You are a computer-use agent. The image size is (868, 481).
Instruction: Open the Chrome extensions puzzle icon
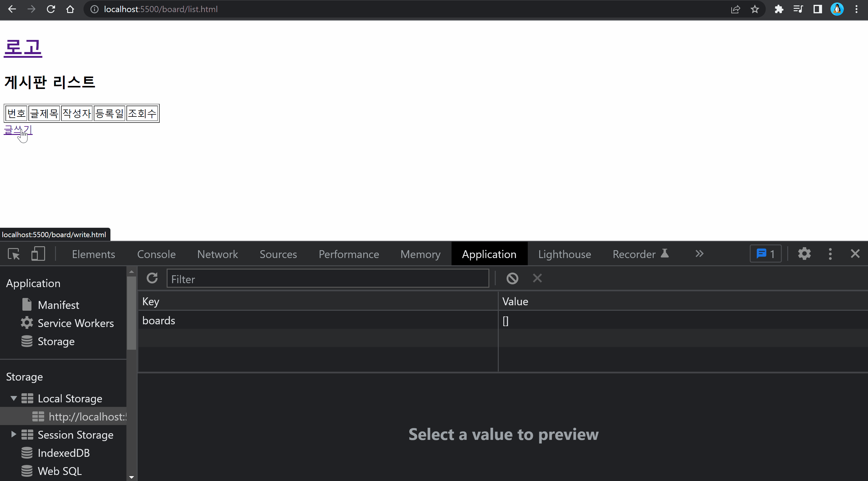779,9
